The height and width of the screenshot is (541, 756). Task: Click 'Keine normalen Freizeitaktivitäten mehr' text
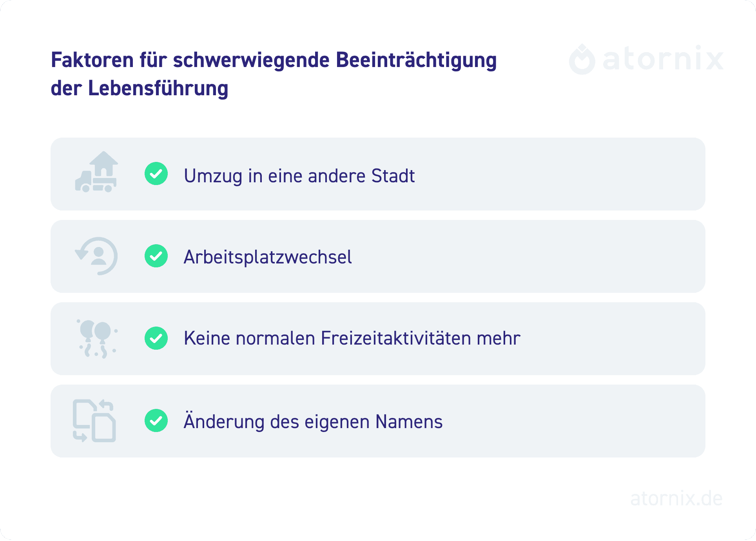pyautogui.click(x=352, y=338)
